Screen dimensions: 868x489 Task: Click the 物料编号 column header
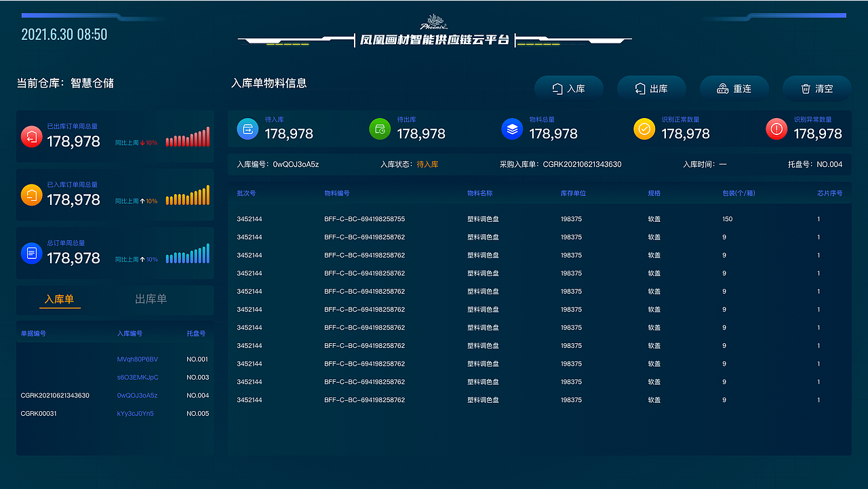coord(337,193)
